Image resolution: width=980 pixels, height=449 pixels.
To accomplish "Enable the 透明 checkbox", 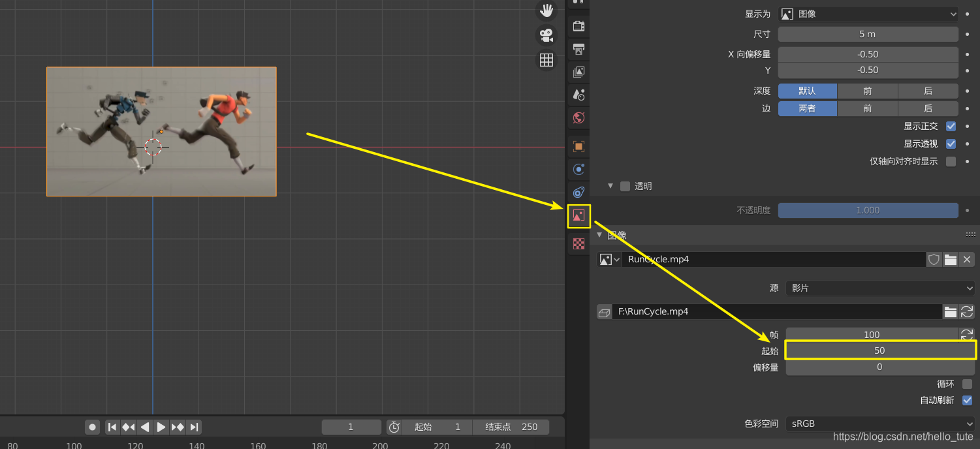I will (x=625, y=186).
